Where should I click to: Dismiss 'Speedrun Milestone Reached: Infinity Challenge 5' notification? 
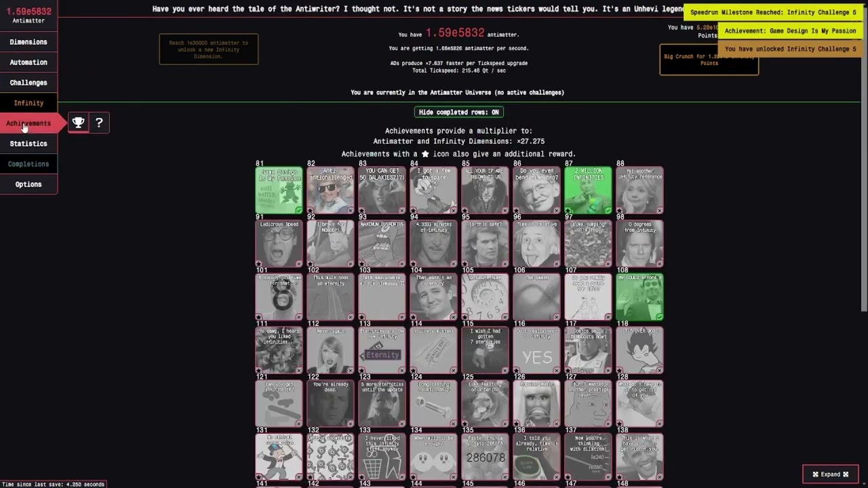(773, 12)
